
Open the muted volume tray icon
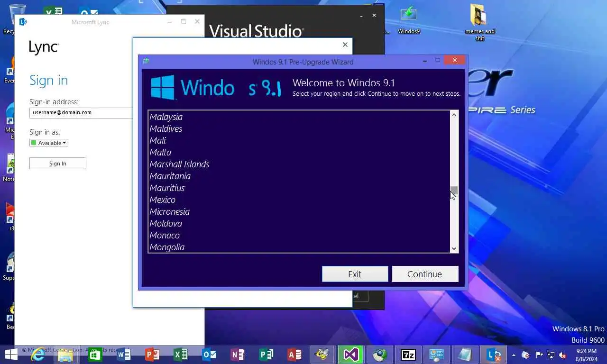[563, 355]
